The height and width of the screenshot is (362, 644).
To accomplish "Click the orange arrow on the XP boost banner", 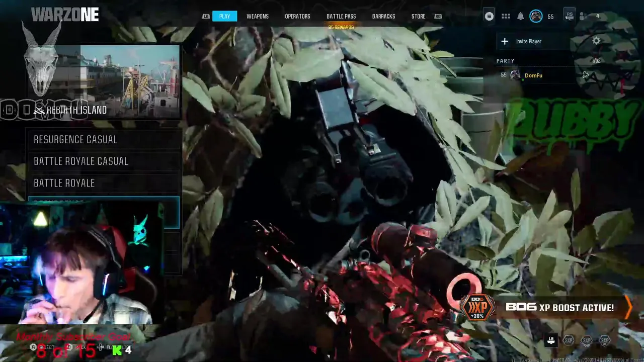I will click(x=628, y=307).
